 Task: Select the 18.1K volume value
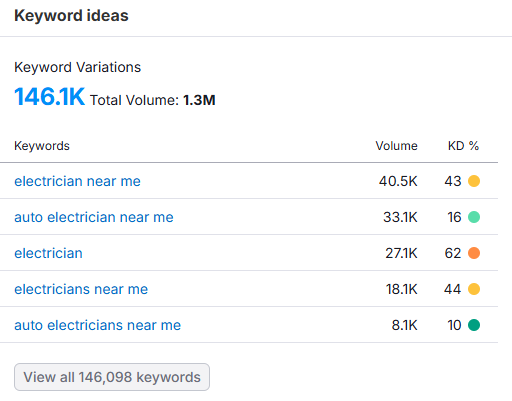pyautogui.click(x=402, y=289)
